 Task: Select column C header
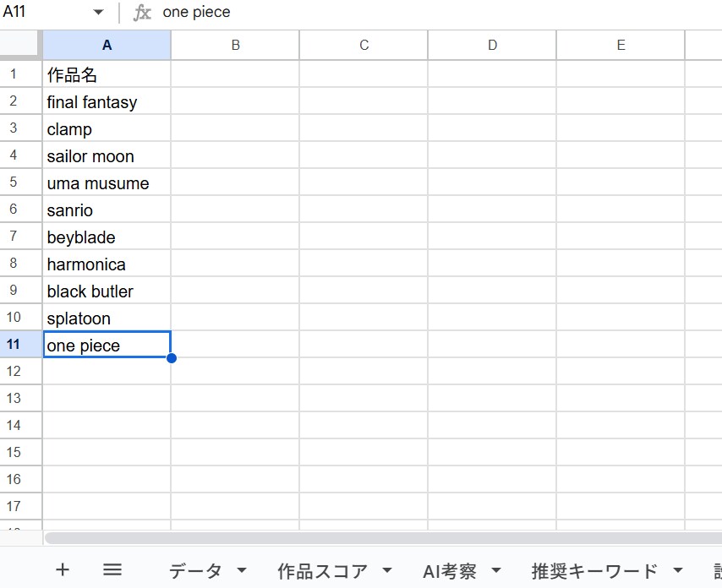[364, 45]
